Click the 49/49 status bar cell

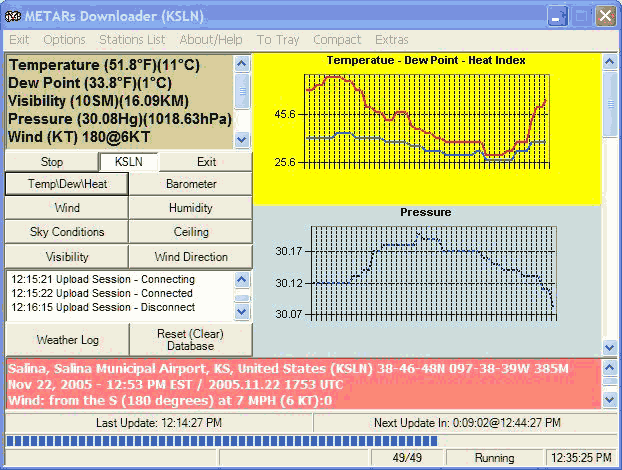(x=407, y=458)
